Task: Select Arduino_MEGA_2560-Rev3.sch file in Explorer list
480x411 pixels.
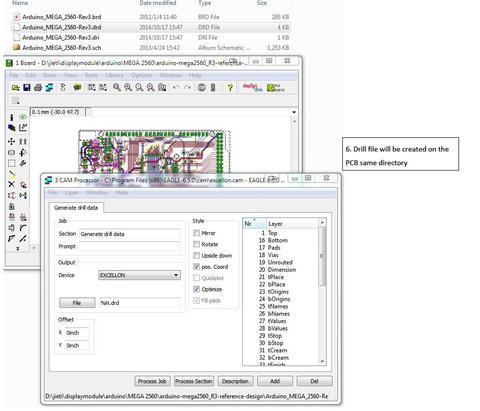Action: tap(151, 48)
